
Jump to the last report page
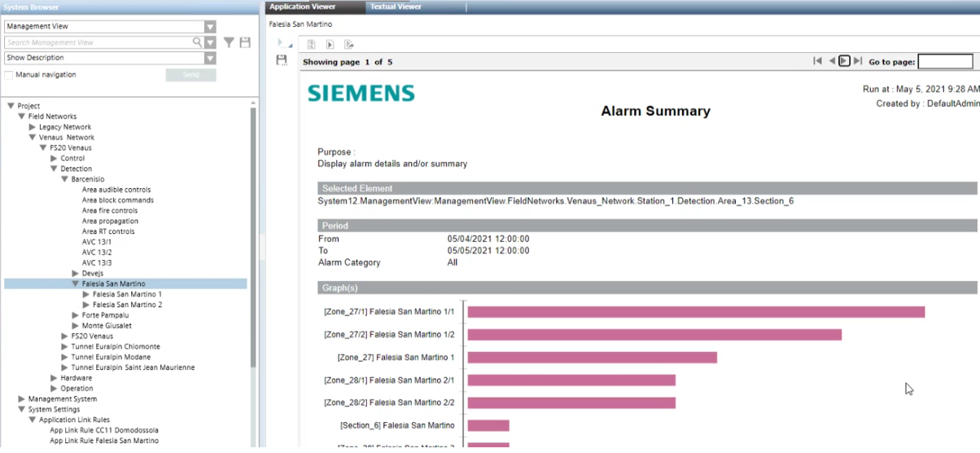coord(858,61)
